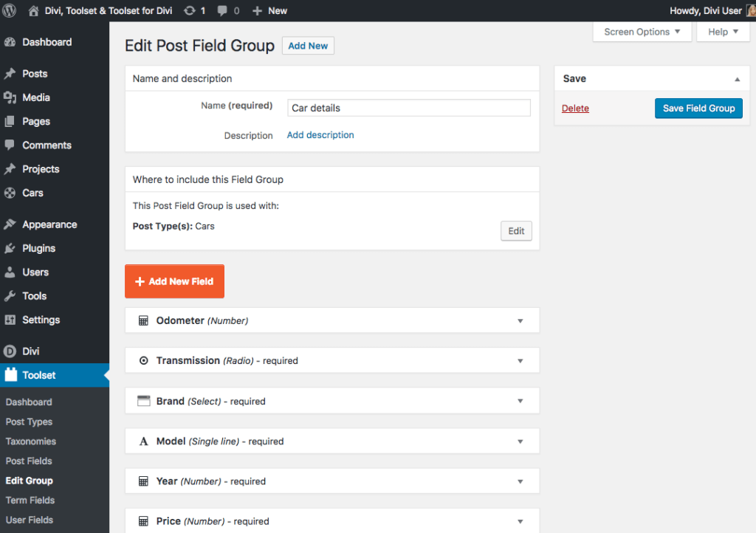Click Where to include this Field Group header

(x=332, y=179)
